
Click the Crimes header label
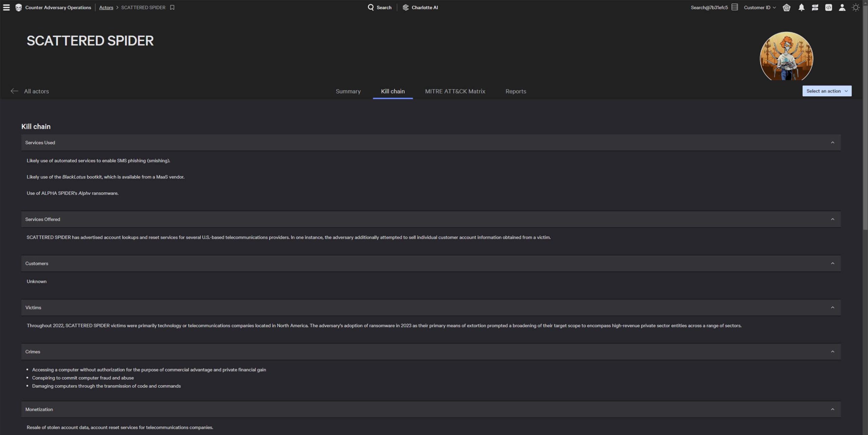33,352
